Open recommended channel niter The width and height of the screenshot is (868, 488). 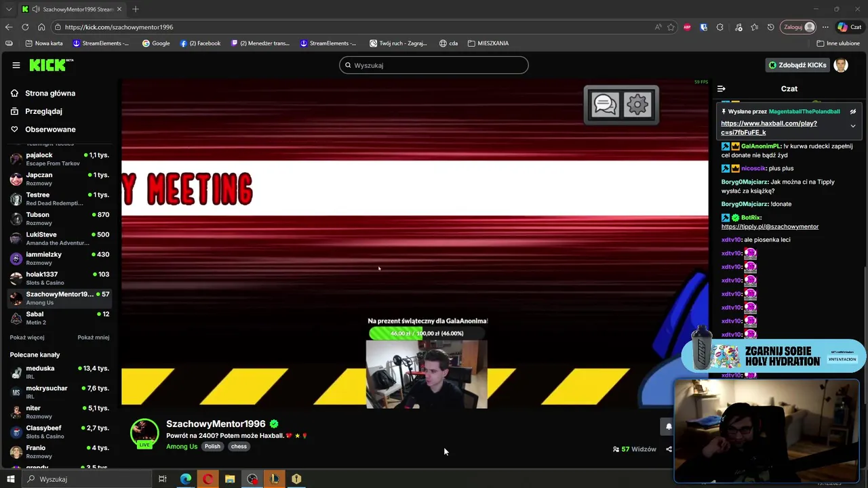tap(60, 412)
